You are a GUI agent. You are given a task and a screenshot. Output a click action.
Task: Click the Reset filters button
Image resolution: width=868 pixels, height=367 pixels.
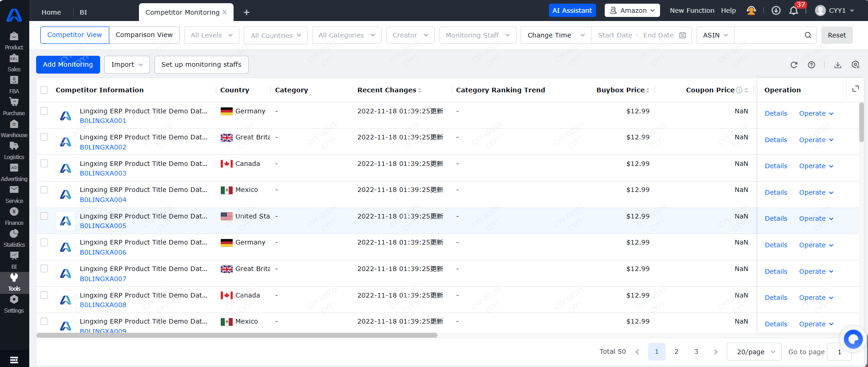click(x=837, y=35)
